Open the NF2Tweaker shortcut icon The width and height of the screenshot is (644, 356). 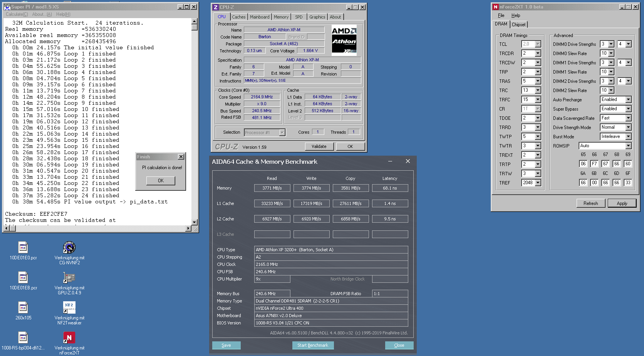(x=69, y=308)
